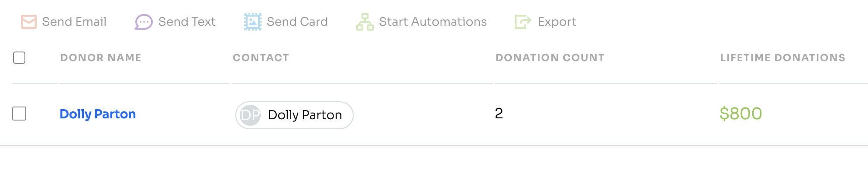Click the Export arrow icon
Viewport: 868px width, 193px height.
[x=523, y=22]
